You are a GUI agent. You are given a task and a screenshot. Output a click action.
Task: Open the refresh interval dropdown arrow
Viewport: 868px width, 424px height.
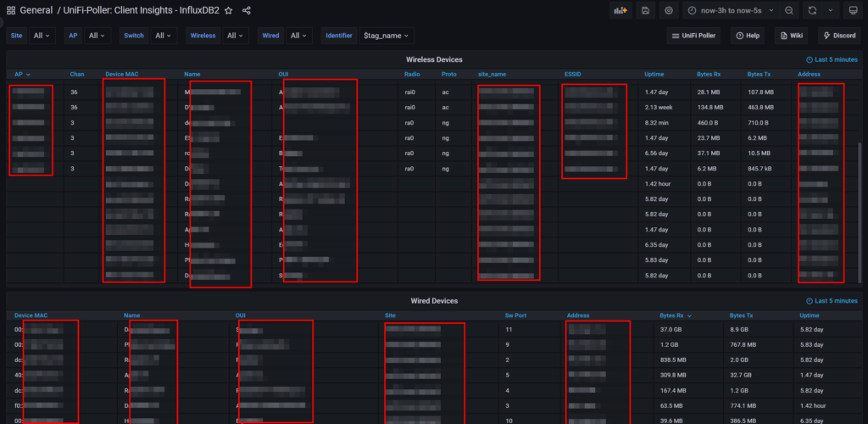[830, 10]
